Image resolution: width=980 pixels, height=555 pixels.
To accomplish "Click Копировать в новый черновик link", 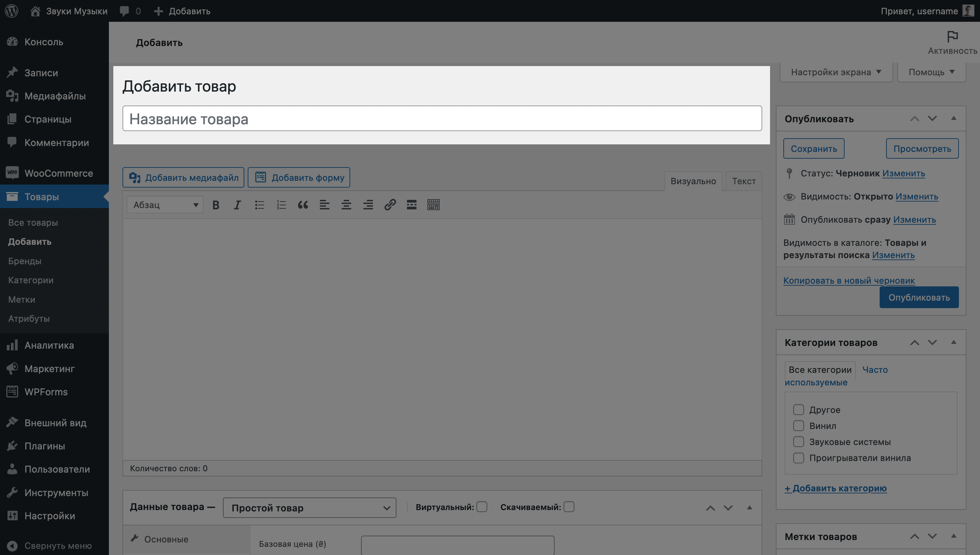I will tap(849, 281).
